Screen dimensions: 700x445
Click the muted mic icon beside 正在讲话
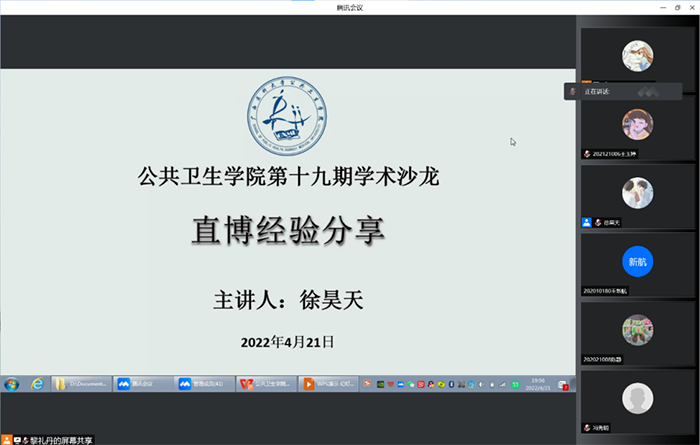(572, 91)
